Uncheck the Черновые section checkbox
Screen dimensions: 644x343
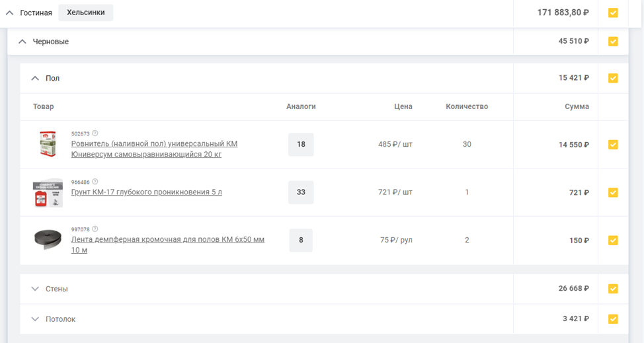[613, 42]
